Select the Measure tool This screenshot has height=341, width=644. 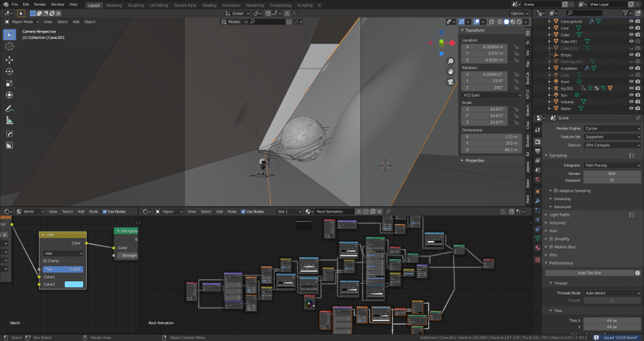coord(9,120)
